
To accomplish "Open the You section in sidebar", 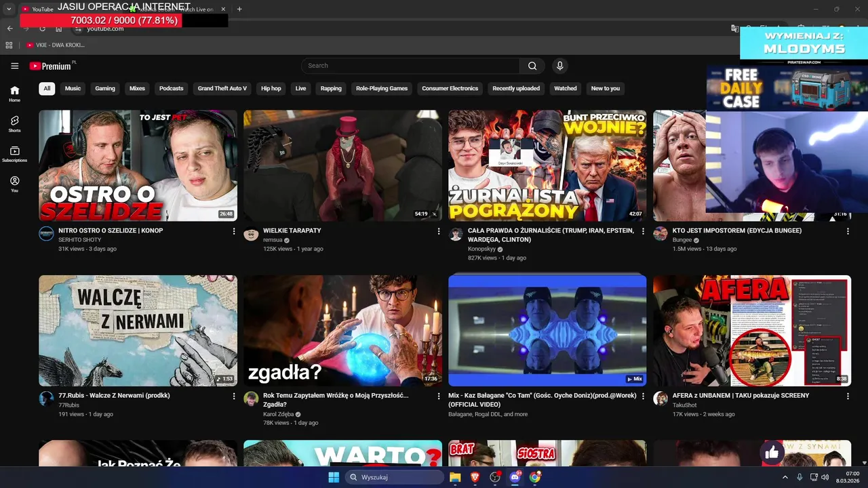I will 14,184.
